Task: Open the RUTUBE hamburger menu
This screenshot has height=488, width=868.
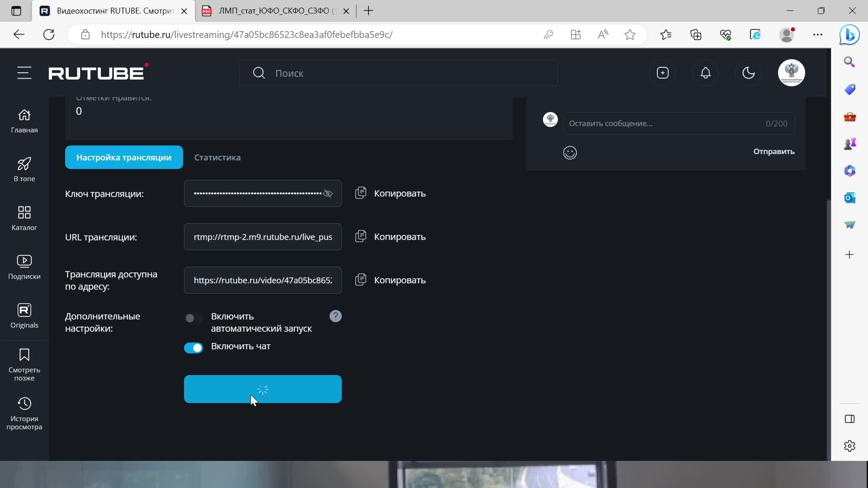Action: click(24, 73)
